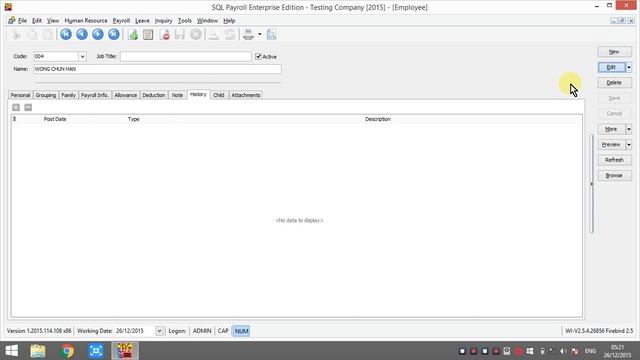
Task: Click the greyed Paste toolbar icon
Action: click(x=48, y=35)
